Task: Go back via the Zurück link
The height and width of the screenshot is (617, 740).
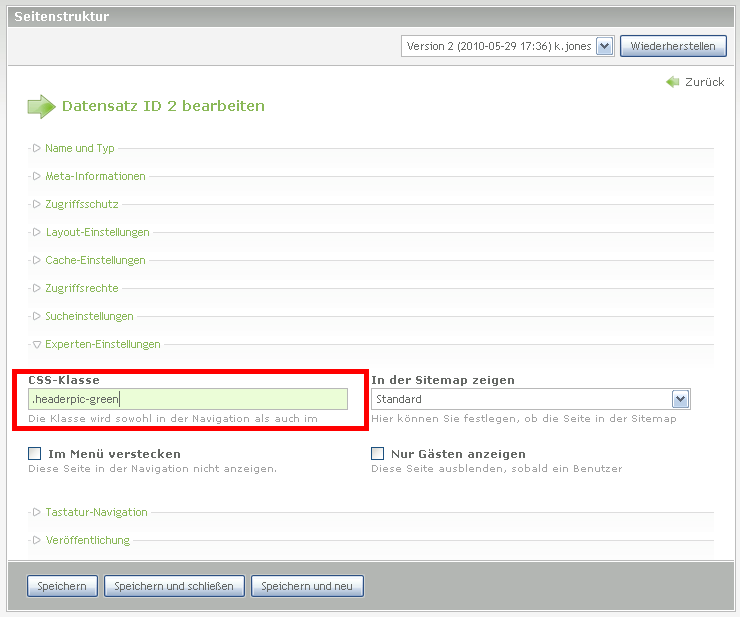Action: pos(704,82)
